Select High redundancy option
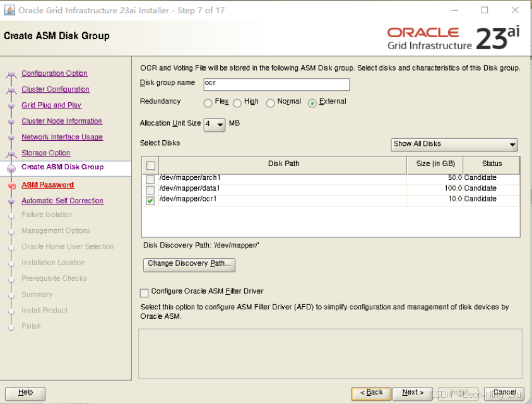The height and width of the screenshot is (404, 532). [x=237, y=103]
